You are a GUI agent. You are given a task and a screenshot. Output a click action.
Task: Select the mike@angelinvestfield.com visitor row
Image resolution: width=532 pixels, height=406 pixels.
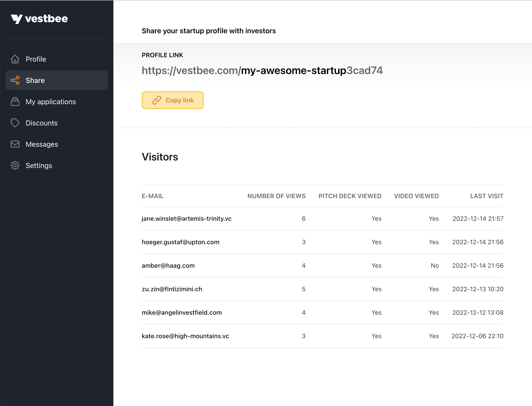click(x=182, y=312)
